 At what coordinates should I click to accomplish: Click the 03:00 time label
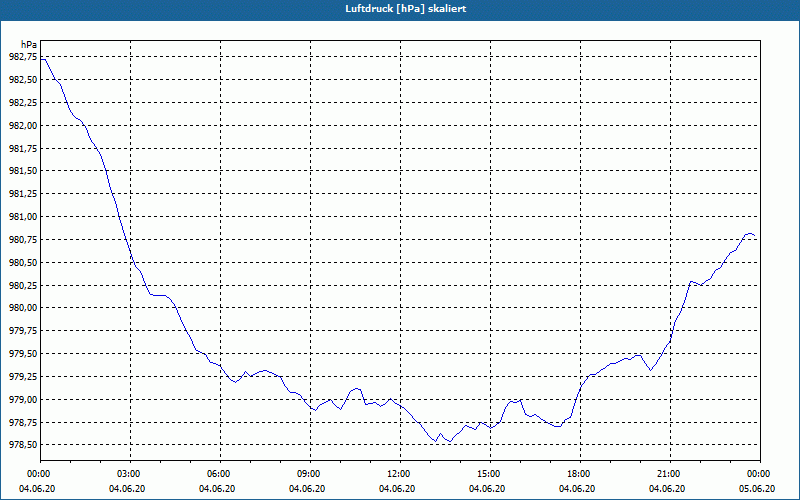[x=131, y=474]
